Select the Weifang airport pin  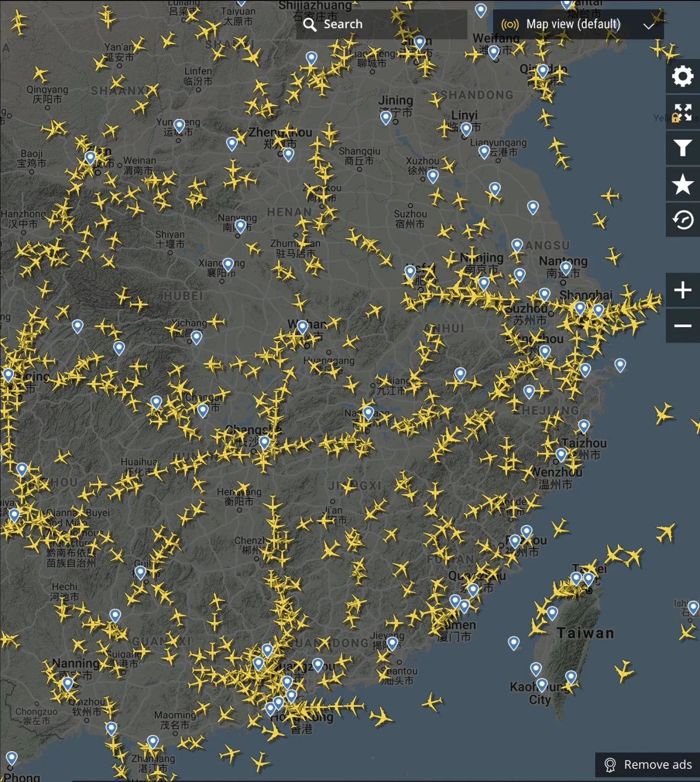pos(494,52)
